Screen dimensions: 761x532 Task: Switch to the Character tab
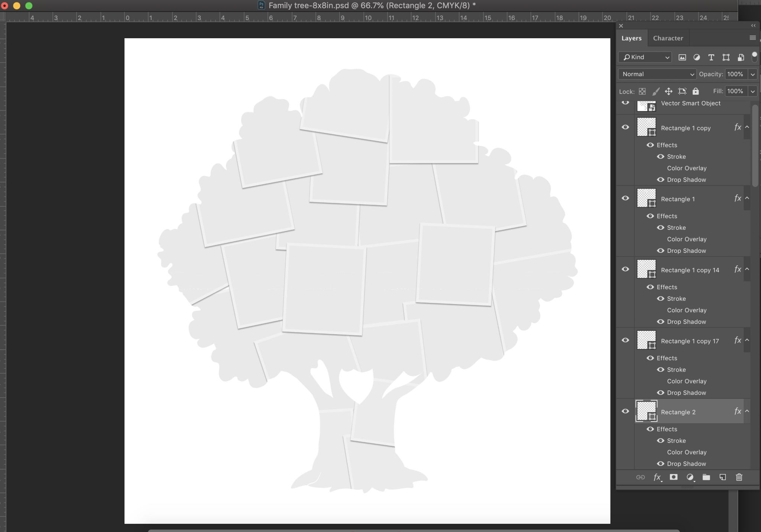pos(668,38)
